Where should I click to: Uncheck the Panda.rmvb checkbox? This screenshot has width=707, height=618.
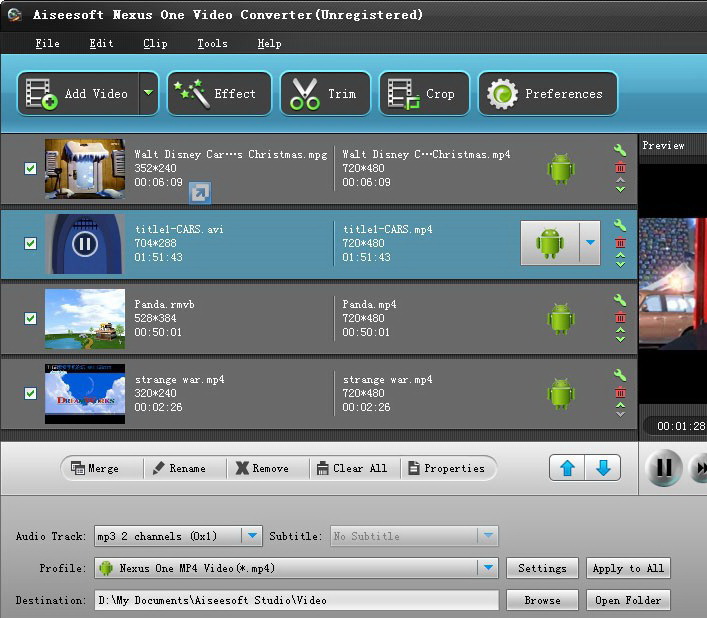tap(30, 319)
